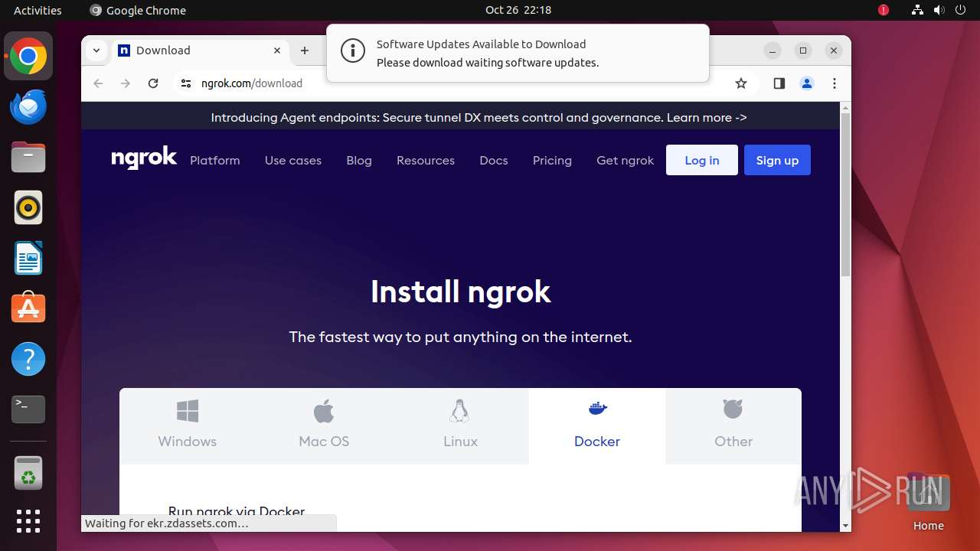Image resolution: width=980 pixels, height=551 pixels.
Task: Click the red update notifier tray icon
Action: click(884, 10)
